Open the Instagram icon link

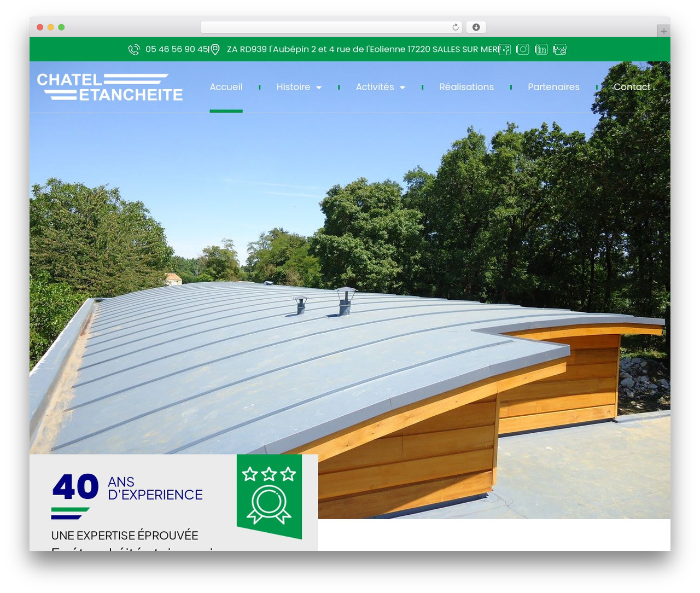click(523, 50)
